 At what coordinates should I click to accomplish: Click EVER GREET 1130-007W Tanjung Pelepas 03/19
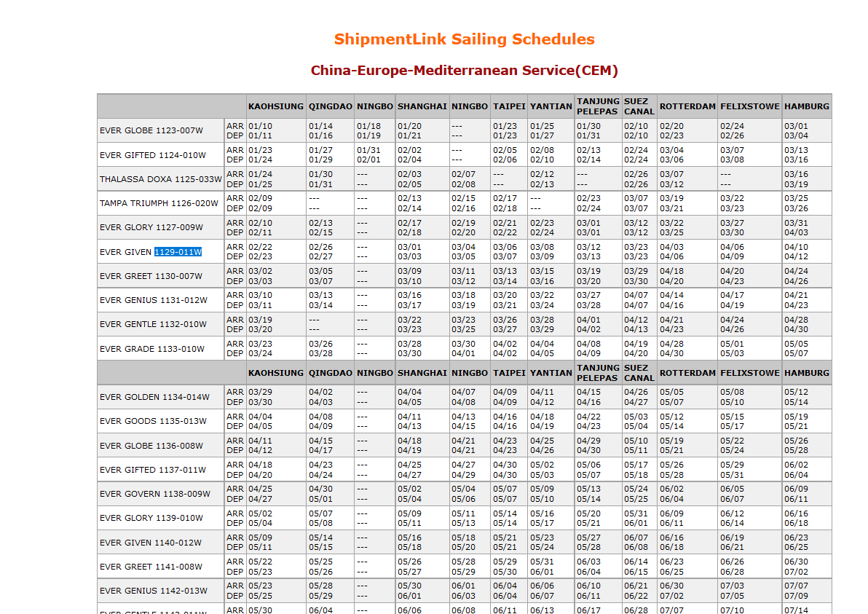coord(588,271)
